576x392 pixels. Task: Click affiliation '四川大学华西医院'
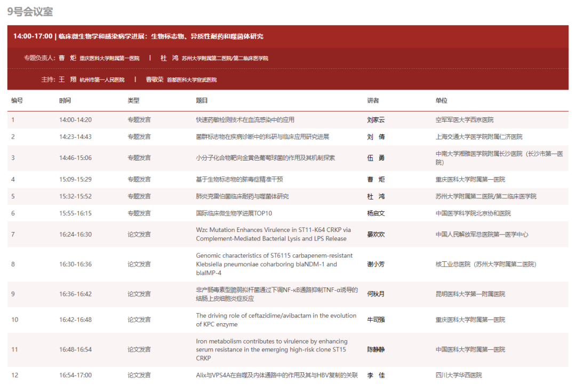[x=459, y=375]
